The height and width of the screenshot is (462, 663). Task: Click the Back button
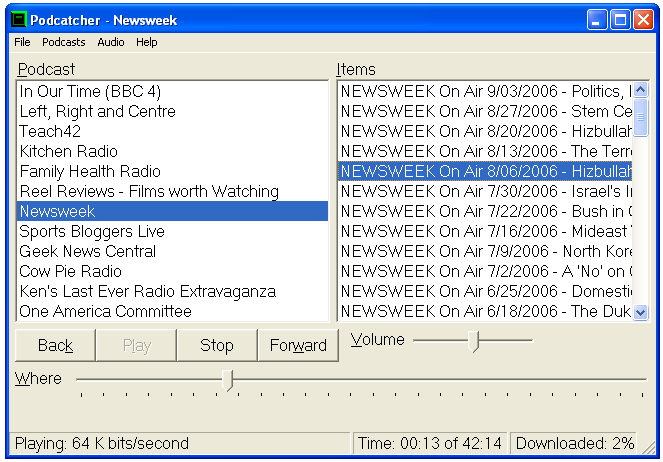pos(55,345)
